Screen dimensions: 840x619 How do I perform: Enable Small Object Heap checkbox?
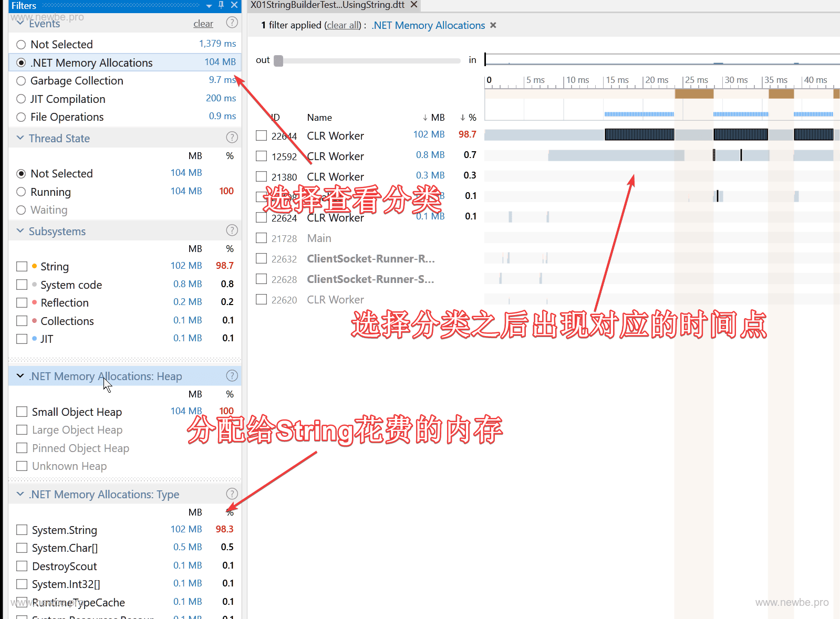pos(22,412)
